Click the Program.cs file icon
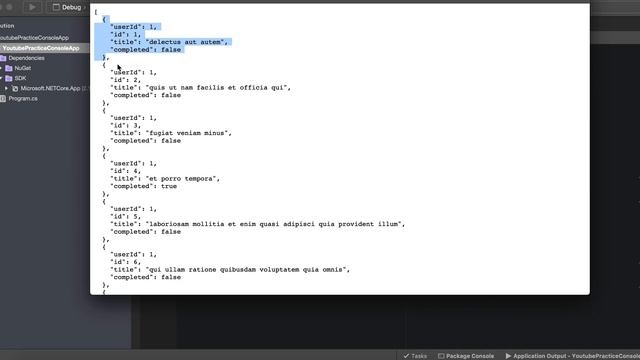640x360 pixels. pos(3,98)
